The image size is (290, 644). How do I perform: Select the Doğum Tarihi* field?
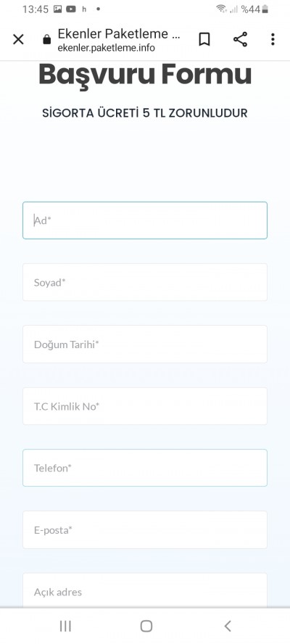pos(145,344)
